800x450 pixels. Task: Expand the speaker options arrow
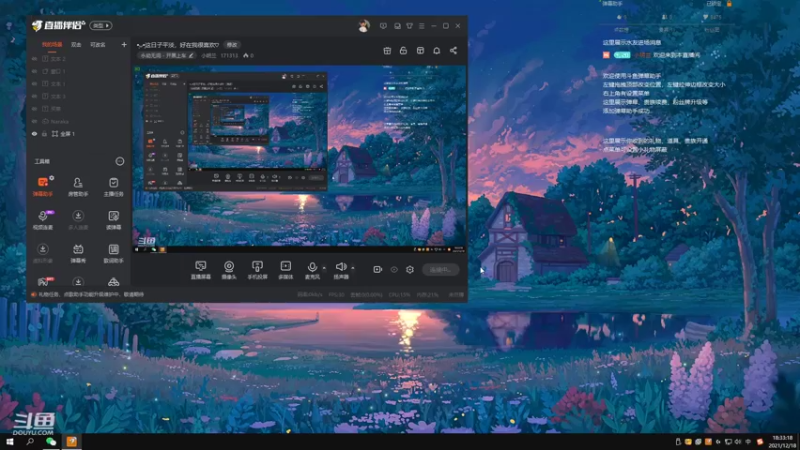pyautogui.click(x=353, y=267)
